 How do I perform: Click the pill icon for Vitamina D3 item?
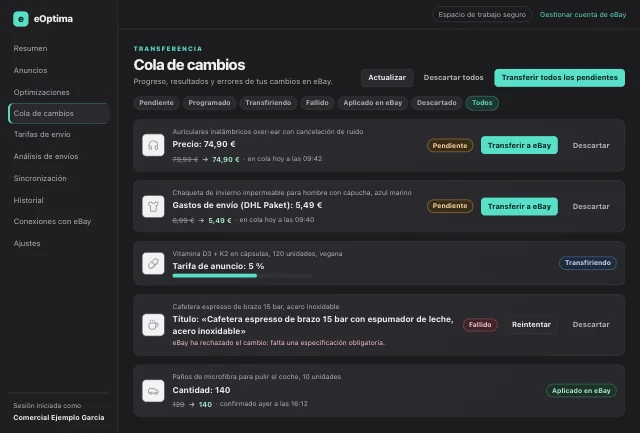point(153,263)
